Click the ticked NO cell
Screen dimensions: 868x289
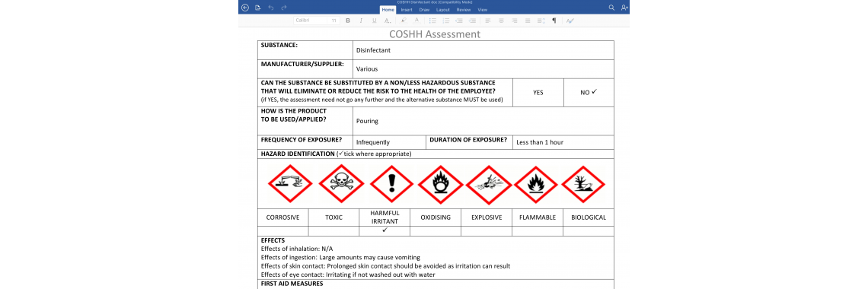pos(589,92)
